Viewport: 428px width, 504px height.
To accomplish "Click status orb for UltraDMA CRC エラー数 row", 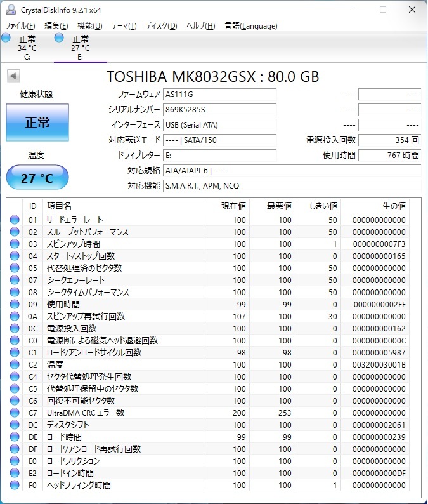I will coord(15,413).
